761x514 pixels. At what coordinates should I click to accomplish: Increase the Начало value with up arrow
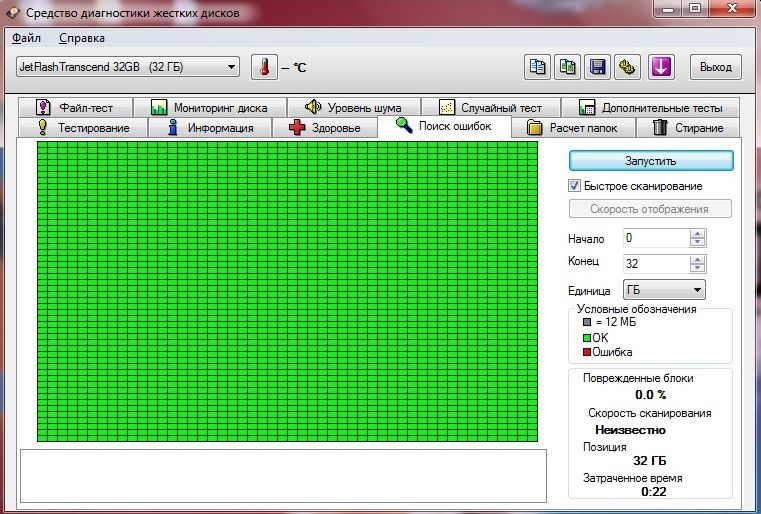pyautogui.click(x=697, y=234)
